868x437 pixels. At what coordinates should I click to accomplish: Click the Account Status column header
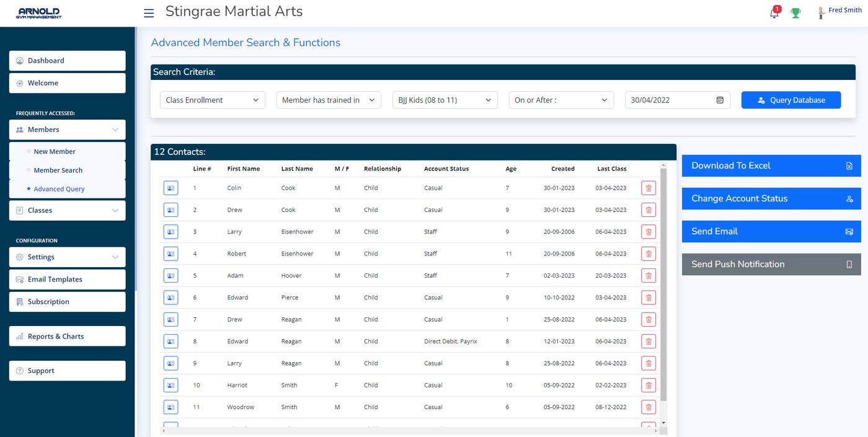[446, 169]
